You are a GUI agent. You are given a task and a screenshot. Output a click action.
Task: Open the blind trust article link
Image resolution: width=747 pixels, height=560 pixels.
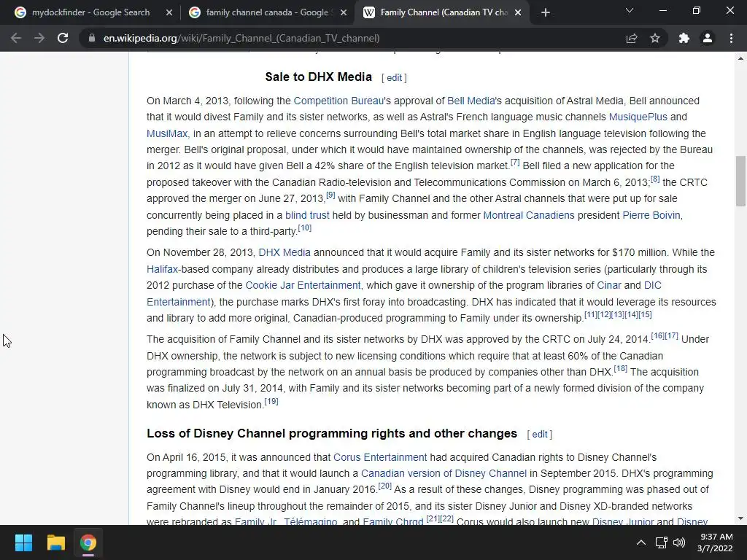click(x=307, y=215)
